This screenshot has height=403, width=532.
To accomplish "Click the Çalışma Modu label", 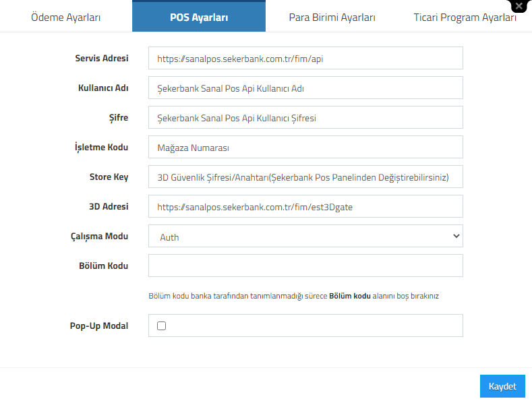I will pyautogui.click(x=99, y=236).
